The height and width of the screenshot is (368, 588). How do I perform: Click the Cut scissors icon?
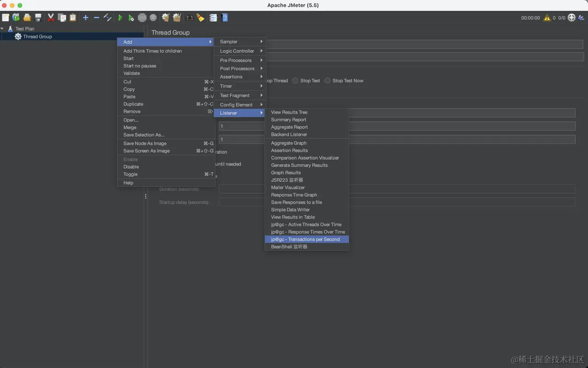[51, 17]
